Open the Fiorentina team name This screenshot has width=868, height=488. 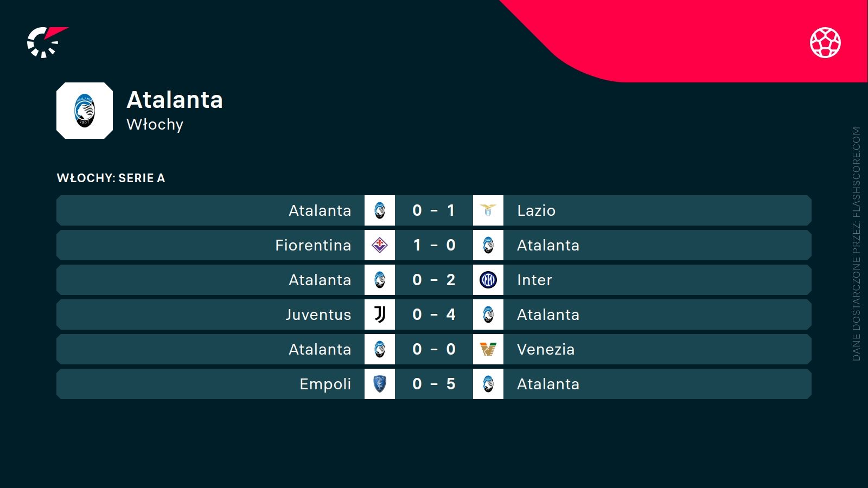(x=313, y=245)
